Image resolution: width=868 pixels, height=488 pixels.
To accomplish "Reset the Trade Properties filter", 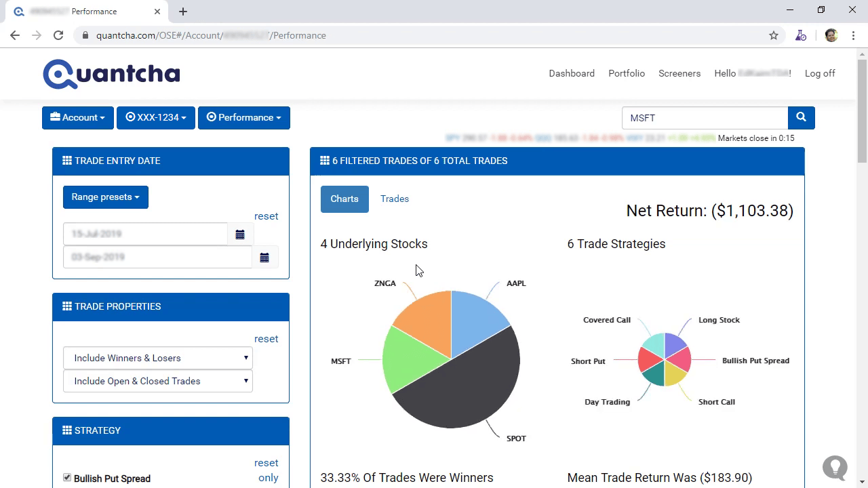I will click(266, 339).
